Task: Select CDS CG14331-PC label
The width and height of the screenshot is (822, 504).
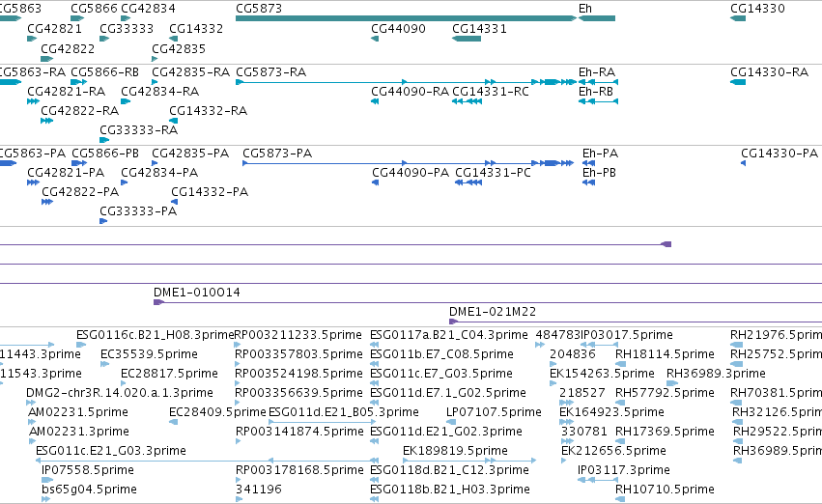Action: coord(494,173)
